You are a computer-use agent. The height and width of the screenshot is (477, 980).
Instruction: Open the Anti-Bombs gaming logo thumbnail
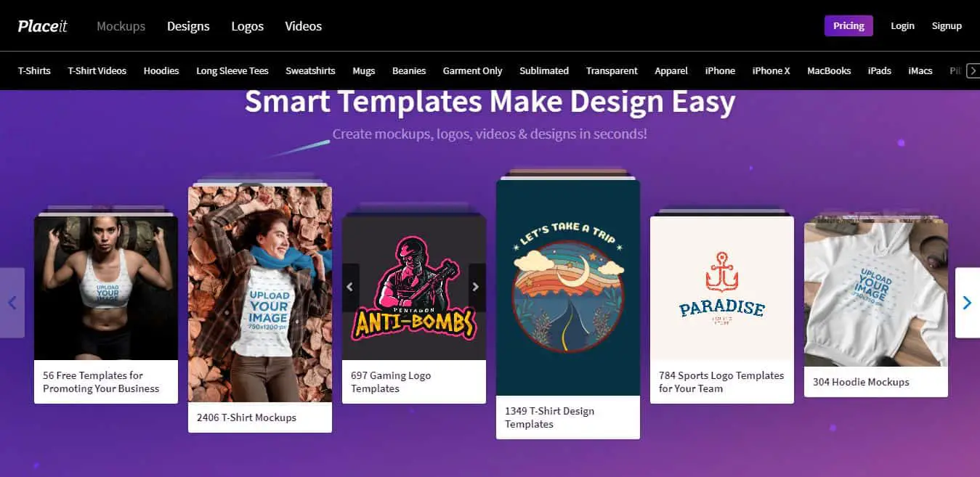coord(414,288)
